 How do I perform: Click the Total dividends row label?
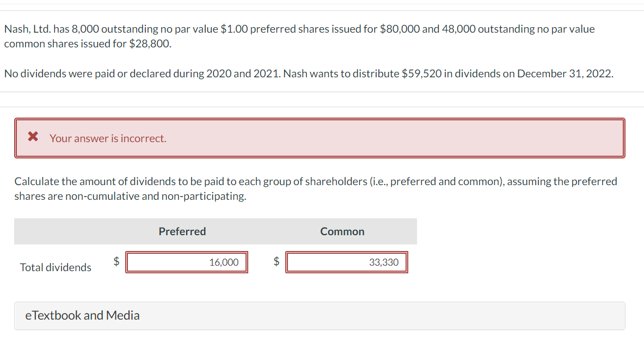(x=56, y=267)
